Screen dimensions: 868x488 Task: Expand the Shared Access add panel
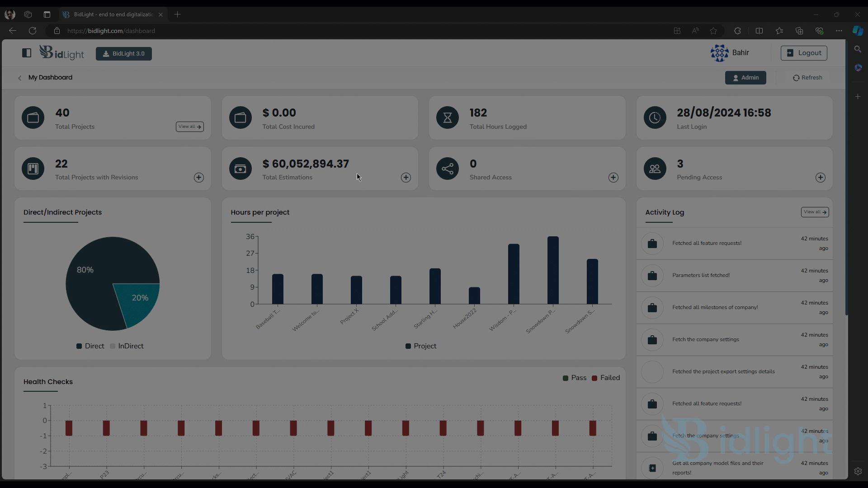coord(613,177)
